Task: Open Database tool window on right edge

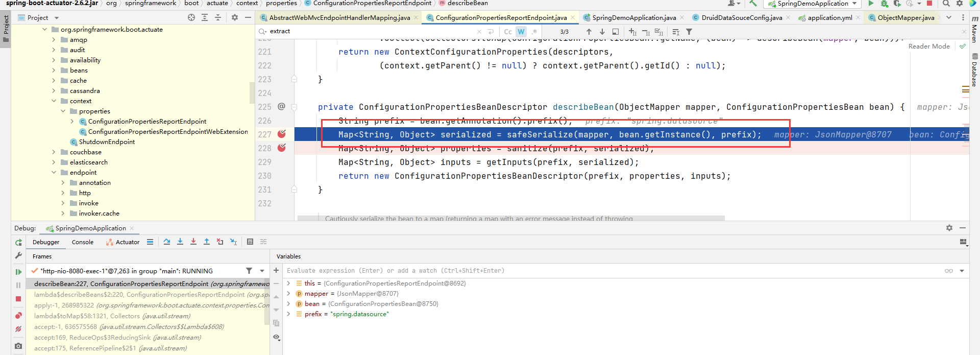Action: pos(974,70)
